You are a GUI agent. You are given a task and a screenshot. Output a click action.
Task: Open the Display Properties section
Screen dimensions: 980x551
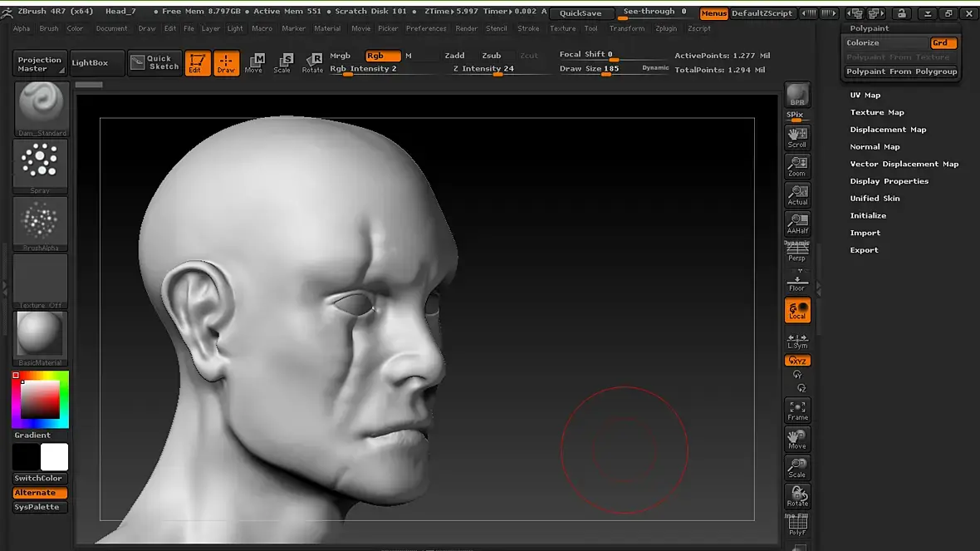[x=889, y=181]
